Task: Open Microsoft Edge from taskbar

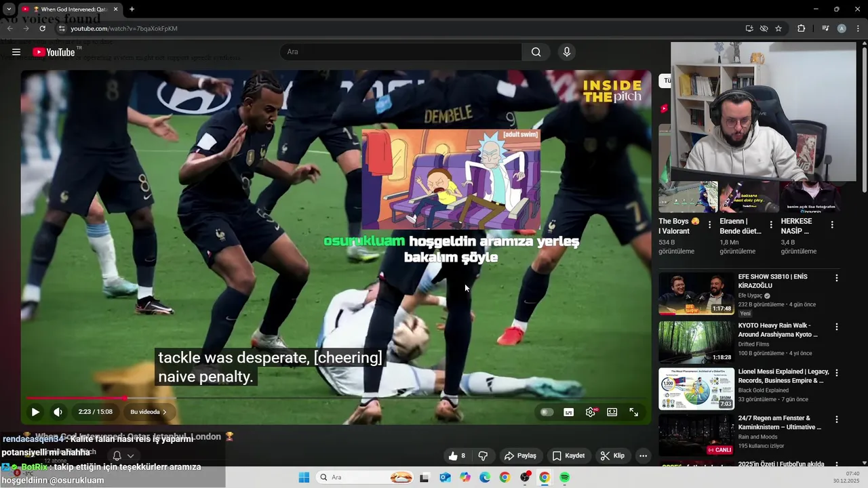Action: [x=485, y=478]
